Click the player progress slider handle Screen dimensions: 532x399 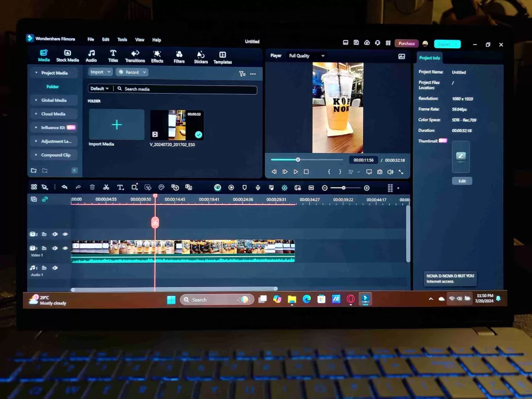click(x=298, y=160)
